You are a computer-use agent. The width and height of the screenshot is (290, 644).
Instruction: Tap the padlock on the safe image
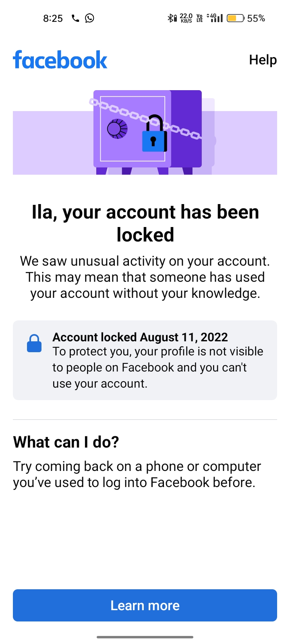point(154,140)
